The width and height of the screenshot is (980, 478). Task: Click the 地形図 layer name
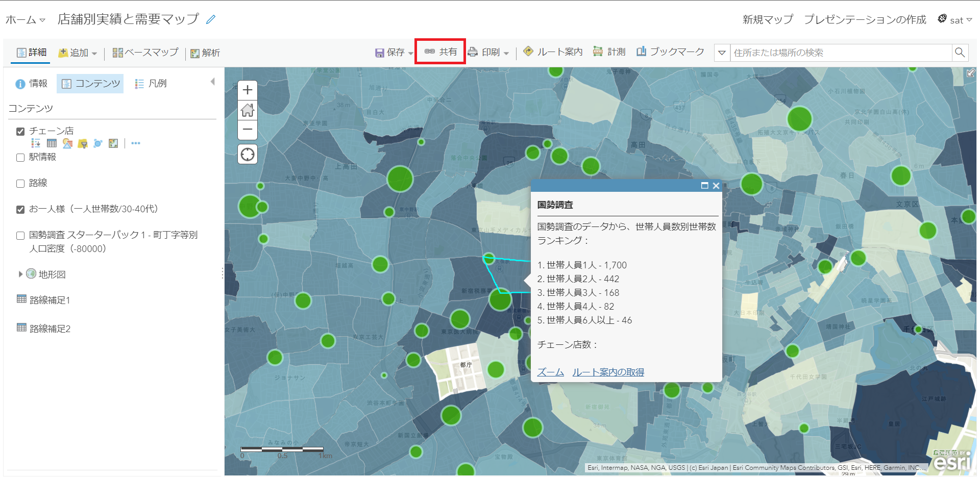[x=52, y=274]
